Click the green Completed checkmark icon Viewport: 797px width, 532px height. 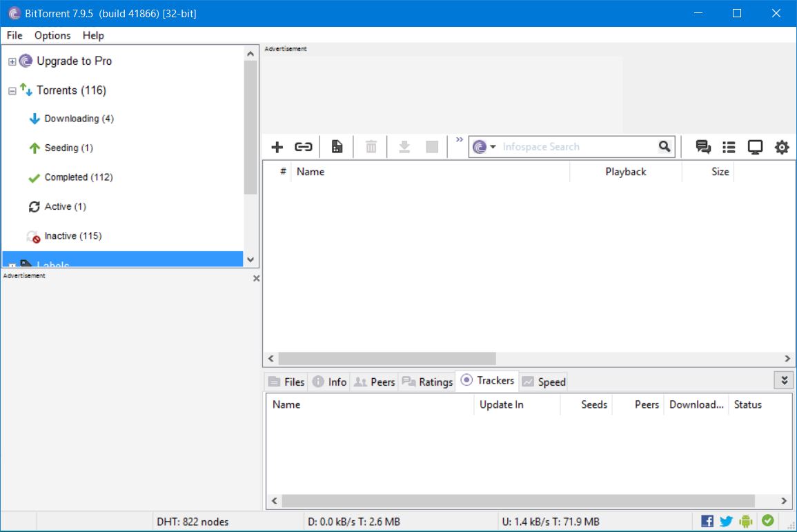pyautogui.click(x=34, y=178)
